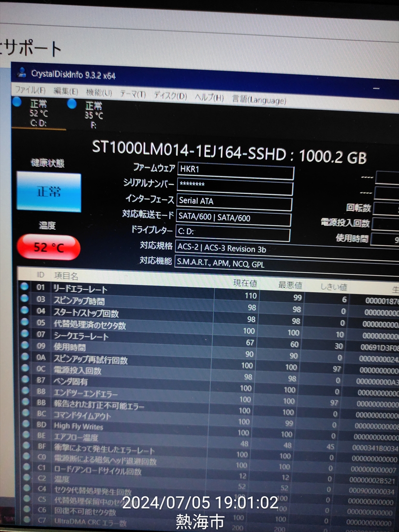Screen dimensions: 399x532
Task: Open the テーマ(T) menu
Action: pyautogui.click(x=133, y=94)
